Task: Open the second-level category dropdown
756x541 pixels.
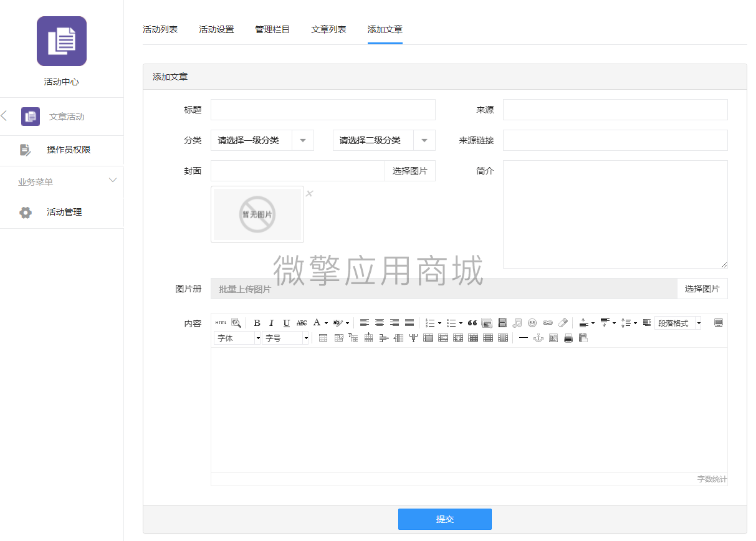Action: [x=384, y=140]
